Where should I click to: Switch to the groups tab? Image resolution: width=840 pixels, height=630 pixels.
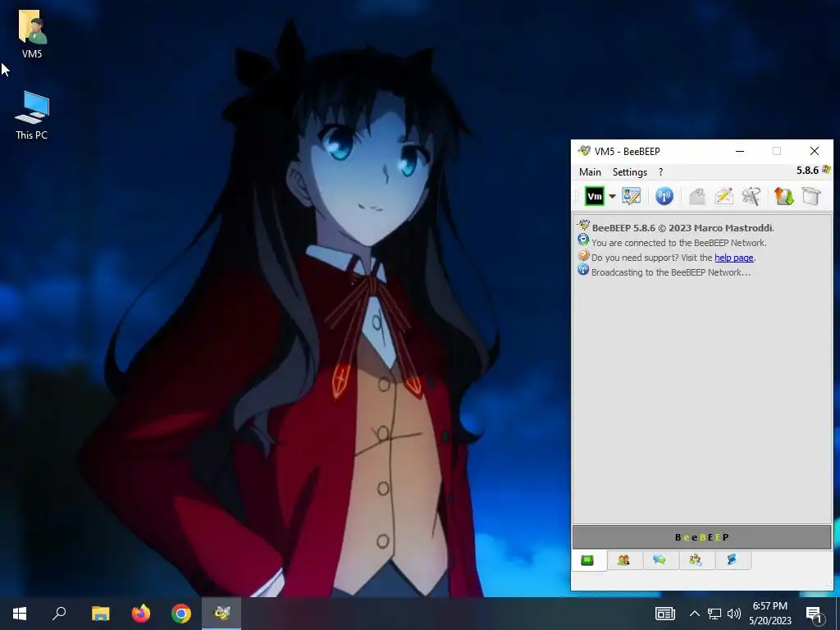(696, 560)
